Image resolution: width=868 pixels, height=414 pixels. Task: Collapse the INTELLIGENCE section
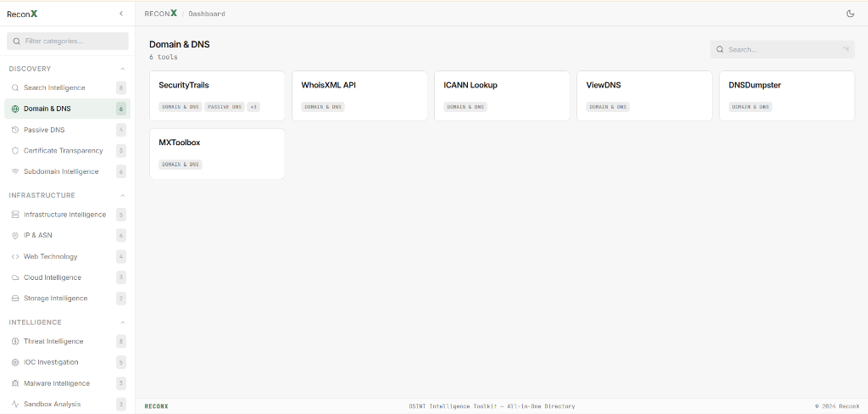tap(122, 322)
